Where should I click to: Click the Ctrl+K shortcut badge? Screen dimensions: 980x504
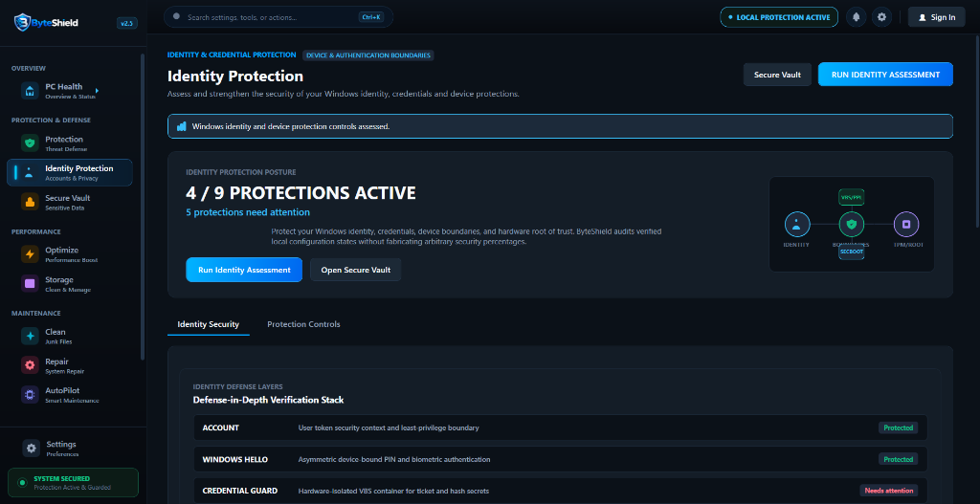[371, 17]
